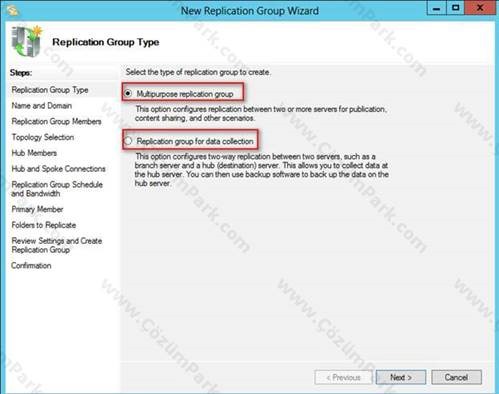Click 'Select the type of replication group' text
Screen dimensions: 499x394
click(x=198, y=72)
